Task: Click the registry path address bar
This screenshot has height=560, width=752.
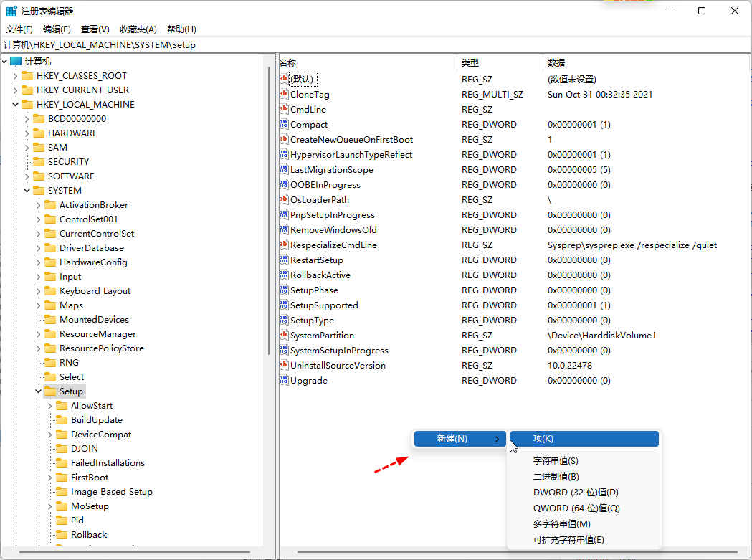Action: 376,45
